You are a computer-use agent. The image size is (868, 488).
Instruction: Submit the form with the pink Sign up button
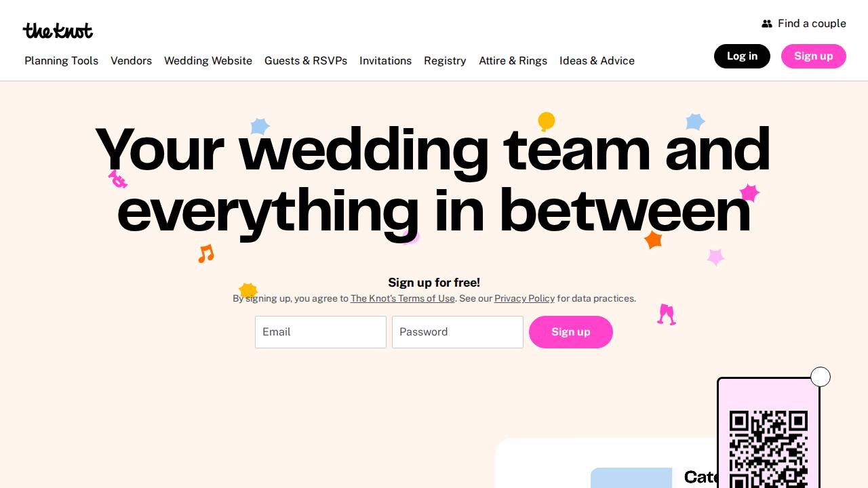coord(571,332)
